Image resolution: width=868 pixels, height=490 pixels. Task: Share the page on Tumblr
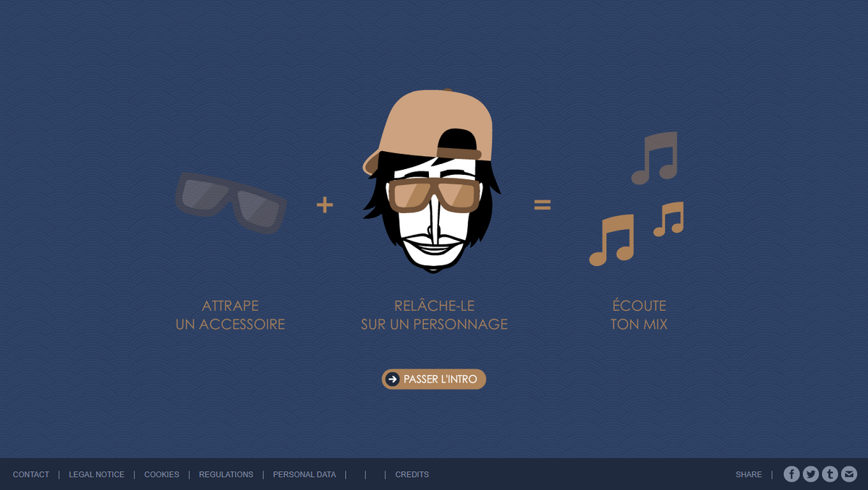pyautogui.click(x=830, y=474)
